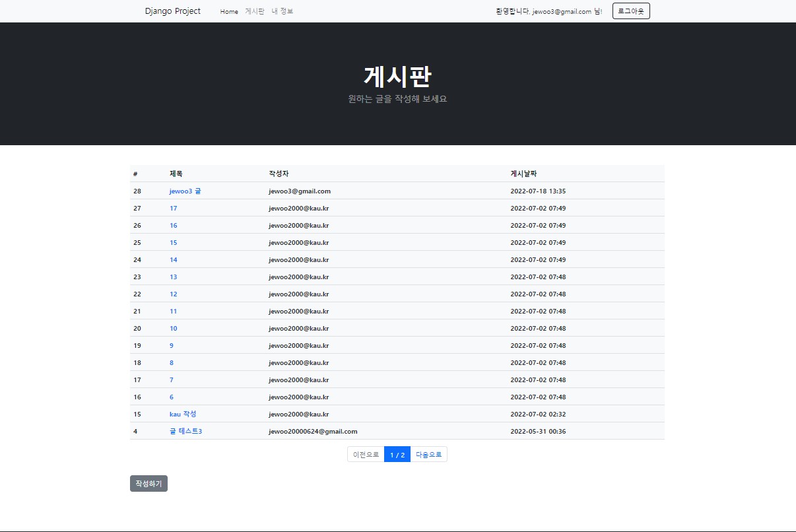View the post titled '16'
The width and height of the screenshot is (796, 532).
point(173,225)
